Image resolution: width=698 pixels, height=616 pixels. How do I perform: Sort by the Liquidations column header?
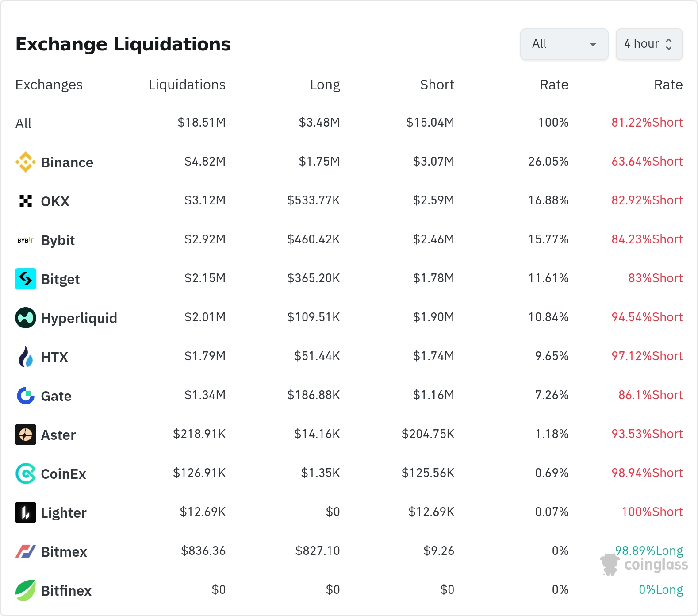pos(187,85)
